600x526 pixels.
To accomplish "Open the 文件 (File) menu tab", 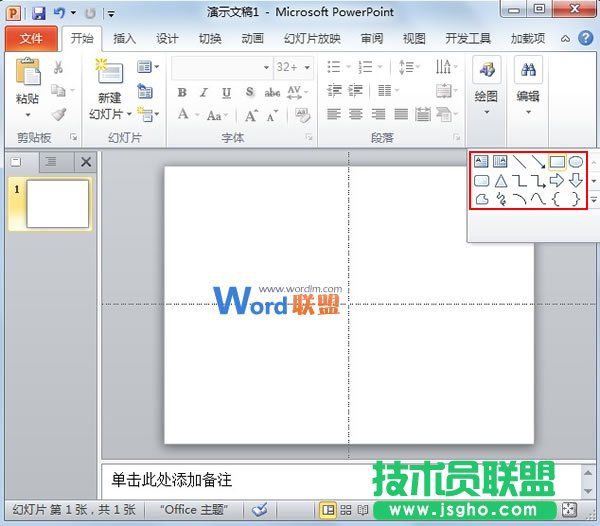I will point(31,39).
